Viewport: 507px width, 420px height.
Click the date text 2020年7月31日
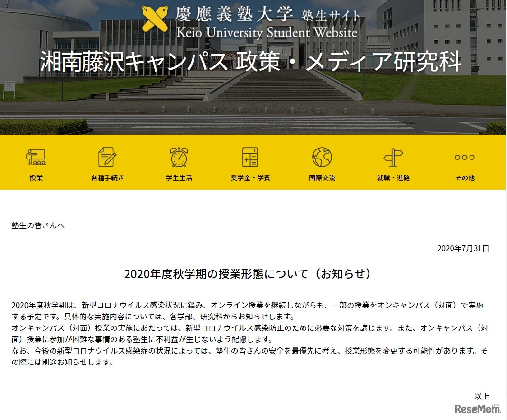tap(462, 247)
